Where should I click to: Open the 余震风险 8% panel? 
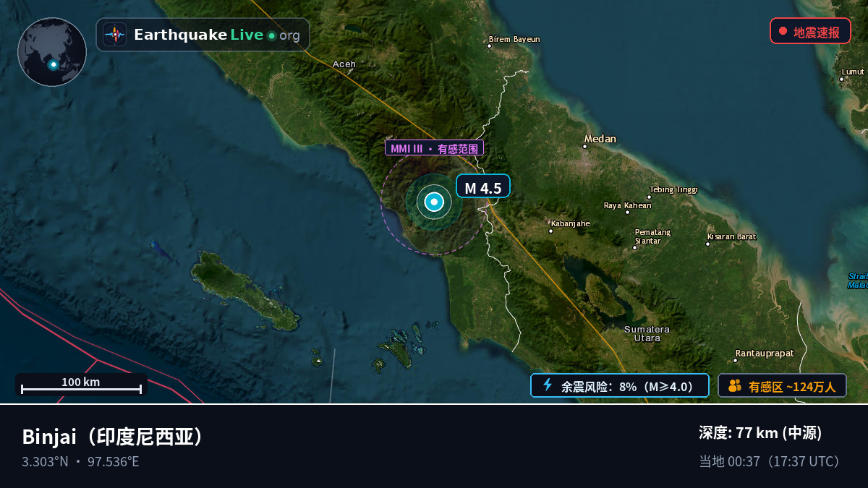click(620, 385)
